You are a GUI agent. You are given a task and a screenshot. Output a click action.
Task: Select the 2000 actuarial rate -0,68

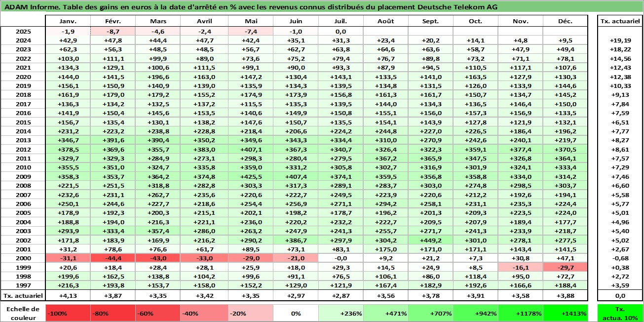coord(620,258)
